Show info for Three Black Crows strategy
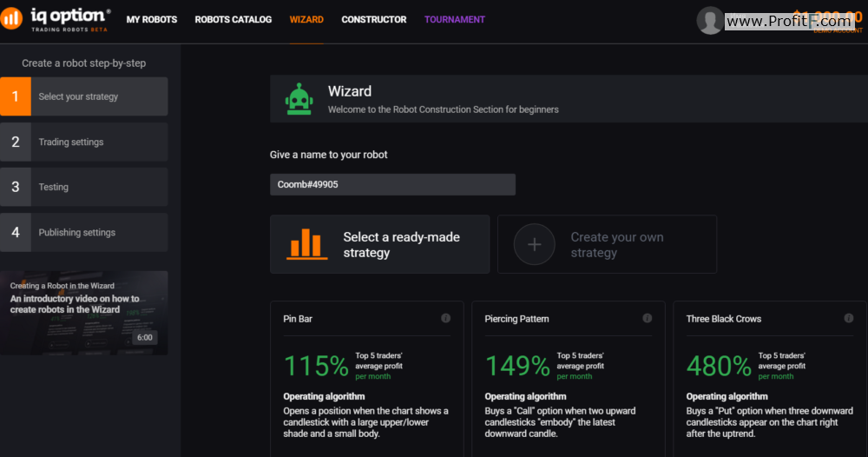The height and width of the screenshot is (457, 868). [849, 318]
